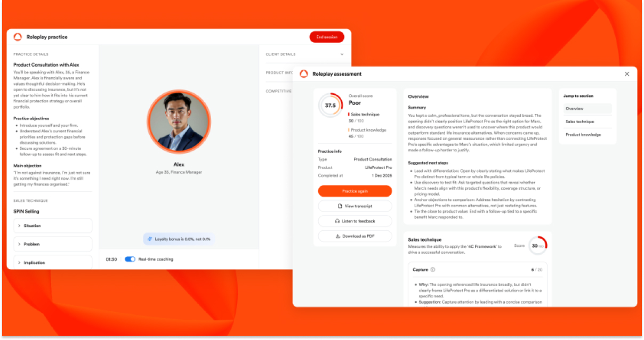This screenshot has height=340, width=644.
Task: Expand the Implication section
Action: click(x=53, y=263)
